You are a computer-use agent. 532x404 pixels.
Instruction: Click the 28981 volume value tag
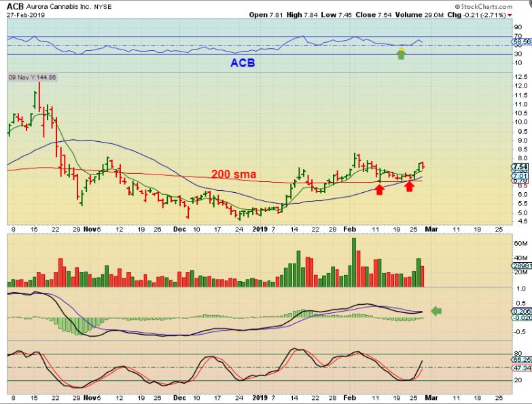pos(522,265)
